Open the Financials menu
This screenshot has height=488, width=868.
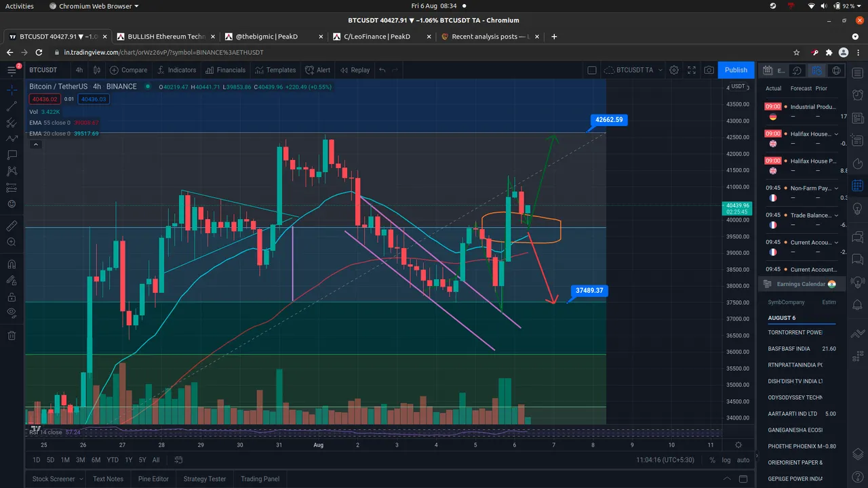[x=226, y=70]
